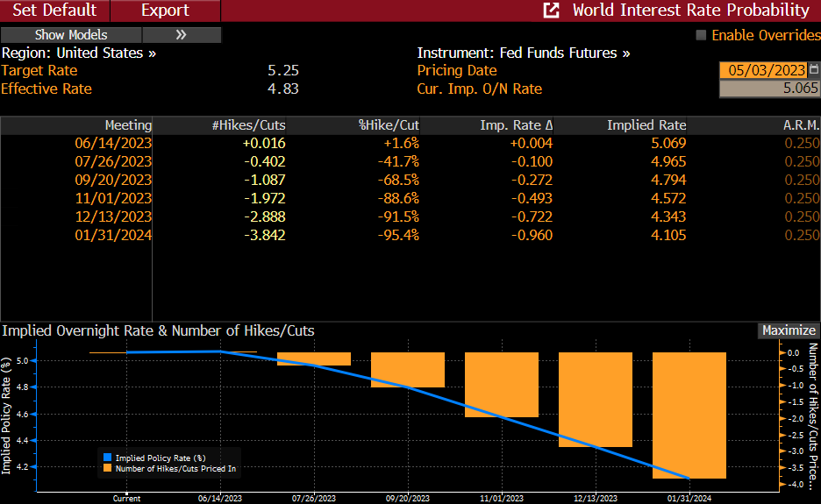This screenshot has width=821, height=504.
Task: Click the Set Default button
Action: click(x=54, y=11)
